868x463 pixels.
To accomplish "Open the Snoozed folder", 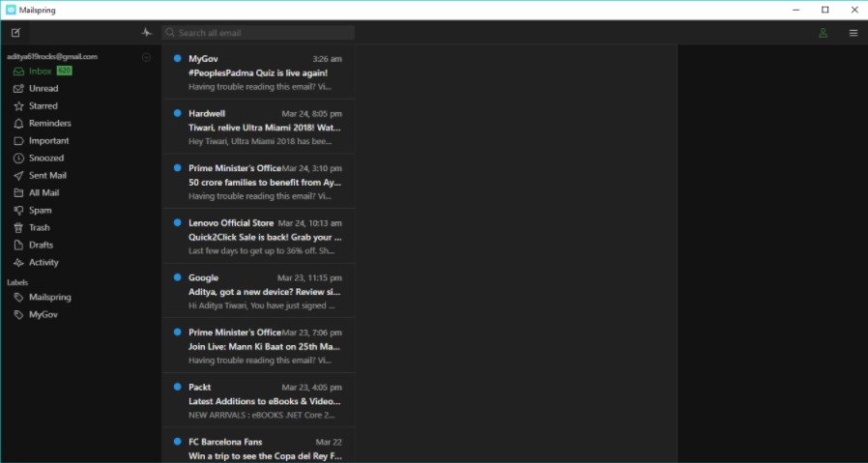I will point(45,159).
